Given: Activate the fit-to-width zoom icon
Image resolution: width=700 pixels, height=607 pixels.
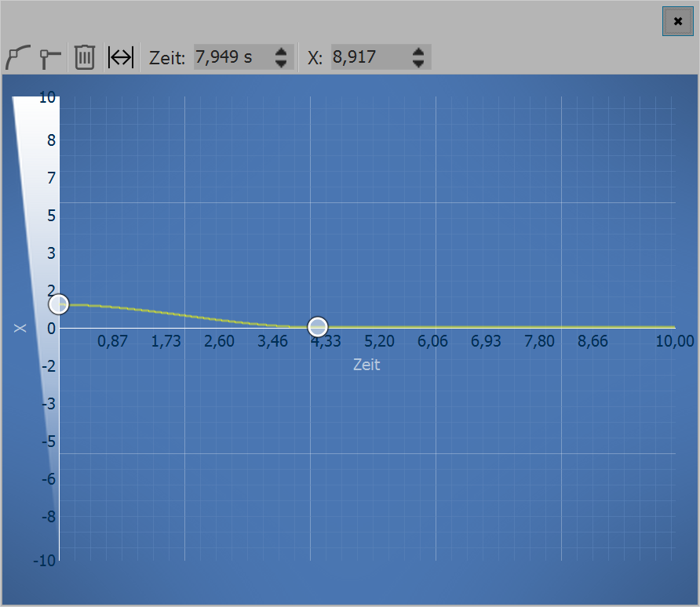Looking at the screenshot, I should [120, 56].
